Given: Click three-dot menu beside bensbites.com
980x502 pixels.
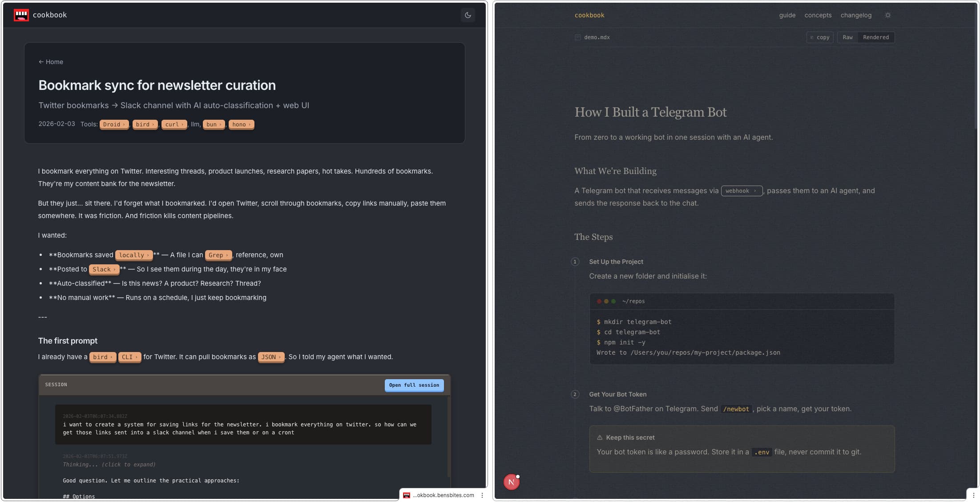Looking at the screenshot, I should click(x=482, y=495).
